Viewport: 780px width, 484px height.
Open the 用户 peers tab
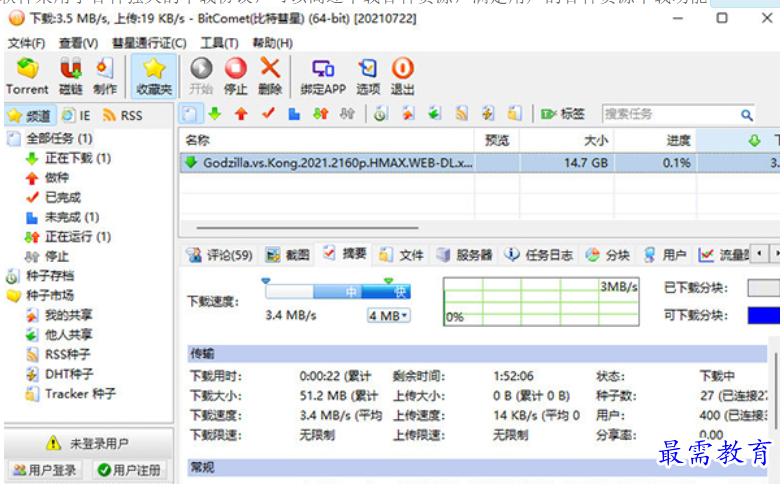coord(665,255)
